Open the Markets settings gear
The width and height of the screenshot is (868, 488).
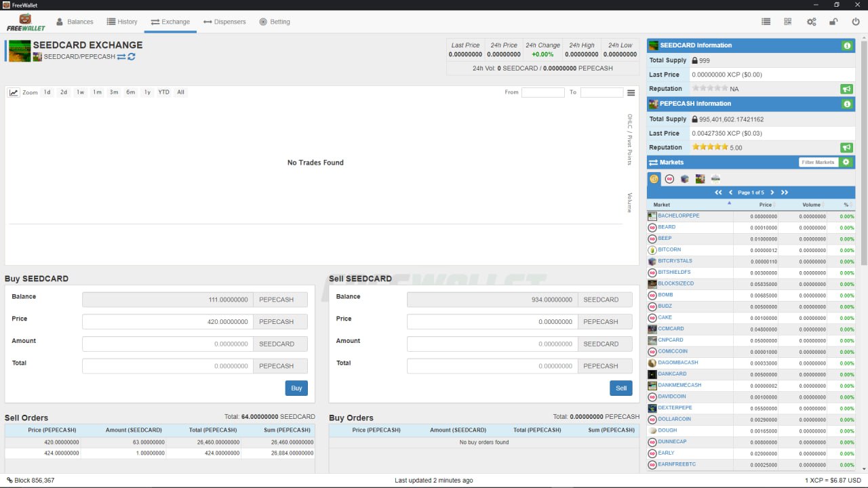(x=846, y=163)
